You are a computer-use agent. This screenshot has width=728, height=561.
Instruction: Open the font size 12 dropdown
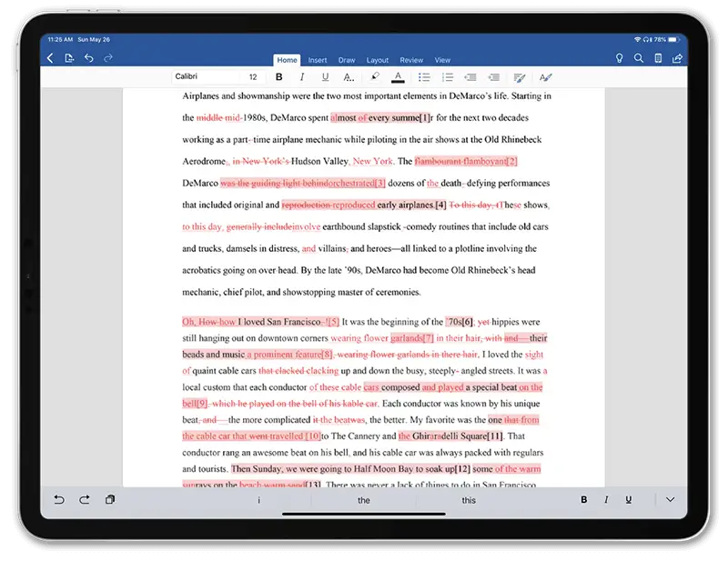pos(253,77)
